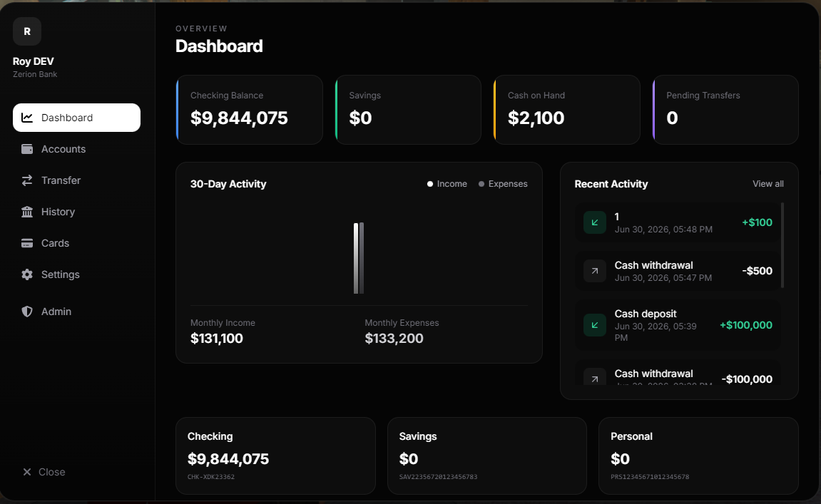Open View all recent activity
Viewport: 821px width, 504px height.
point(768,184)
